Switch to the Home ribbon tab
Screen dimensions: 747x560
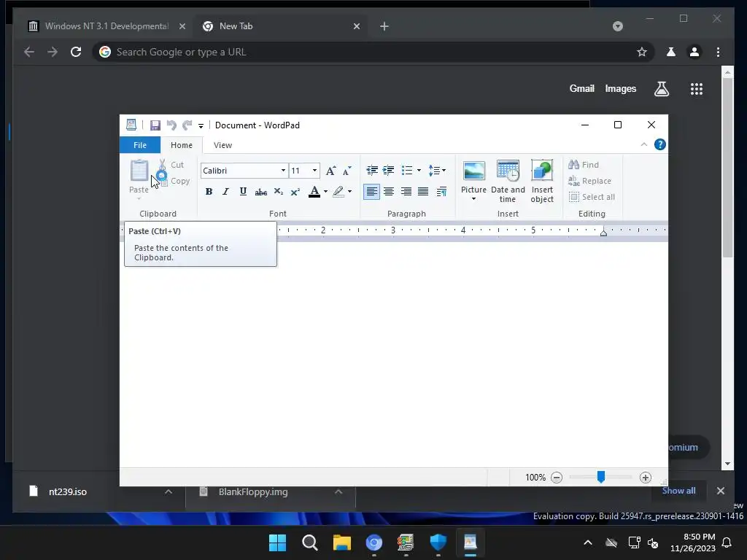[x=182, y=145]
